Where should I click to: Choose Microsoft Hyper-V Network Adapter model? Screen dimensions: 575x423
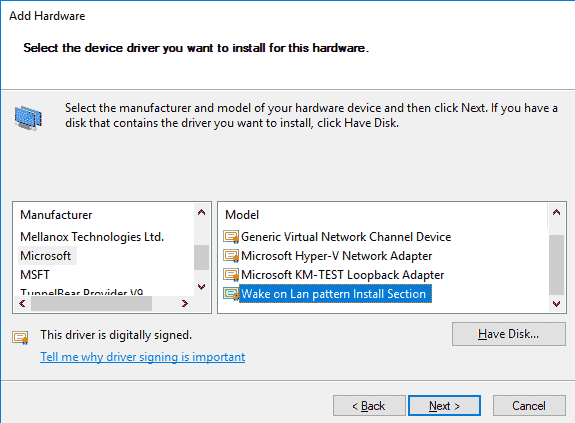336,255
